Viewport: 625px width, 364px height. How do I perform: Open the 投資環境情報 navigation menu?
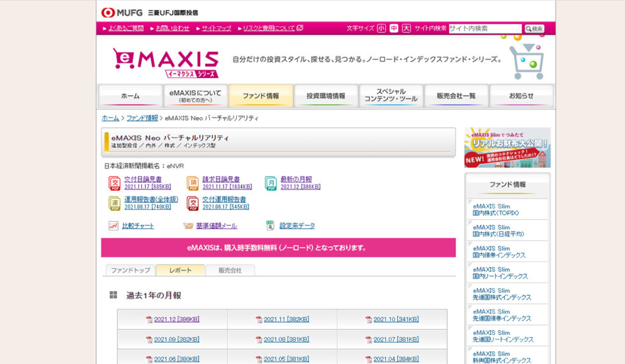(x=326, y=95)
